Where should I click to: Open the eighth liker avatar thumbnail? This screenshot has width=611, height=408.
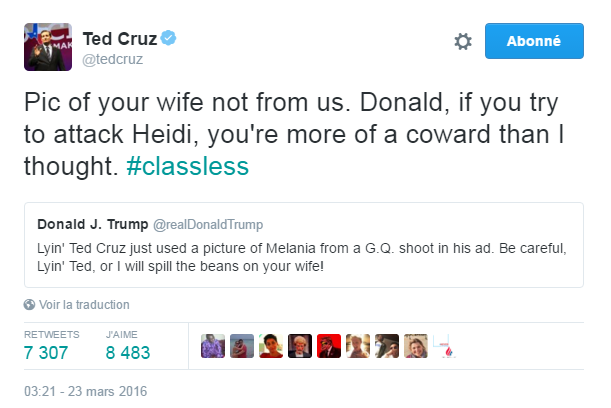[416, 345]
